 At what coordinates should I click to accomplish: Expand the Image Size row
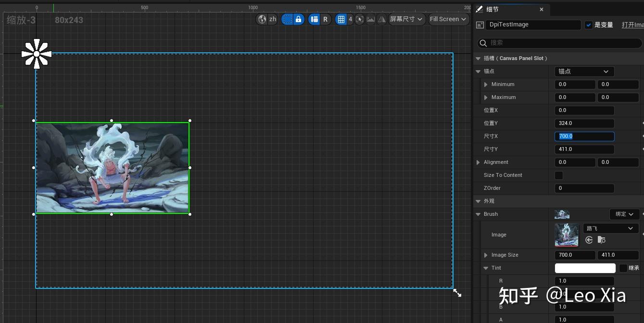(x=486, y=255)
